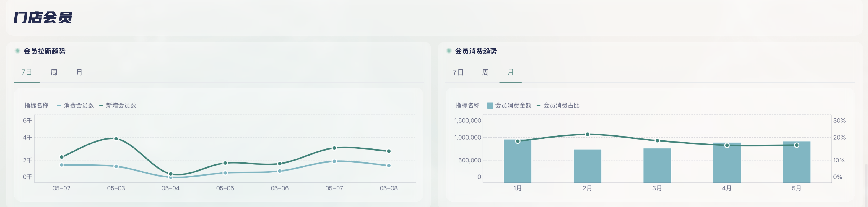Click the 门店会员 page heading

click(x=43, y=17)
